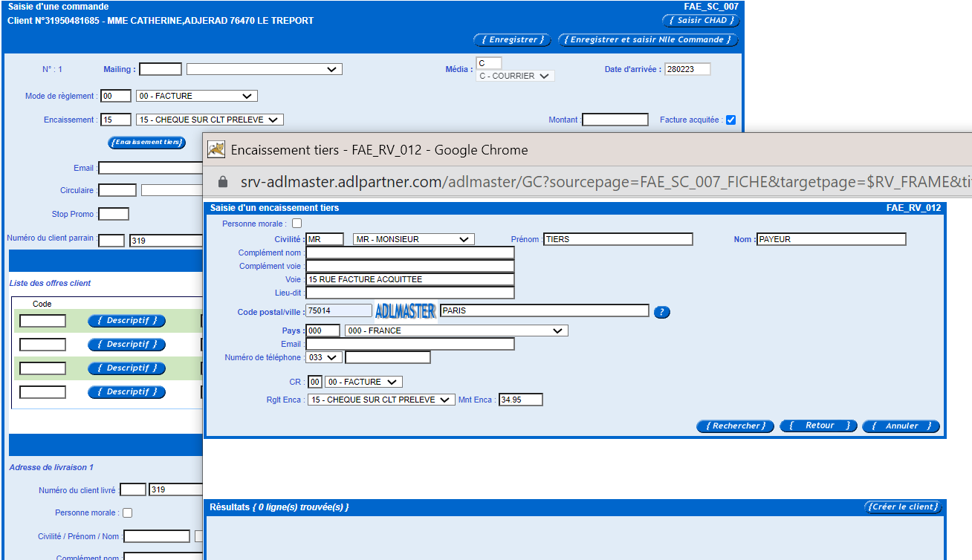Click the '0 ligne(s) trouvée(s)' results text
The width and height of the screenshot is (972, 560).
[301, 507]
